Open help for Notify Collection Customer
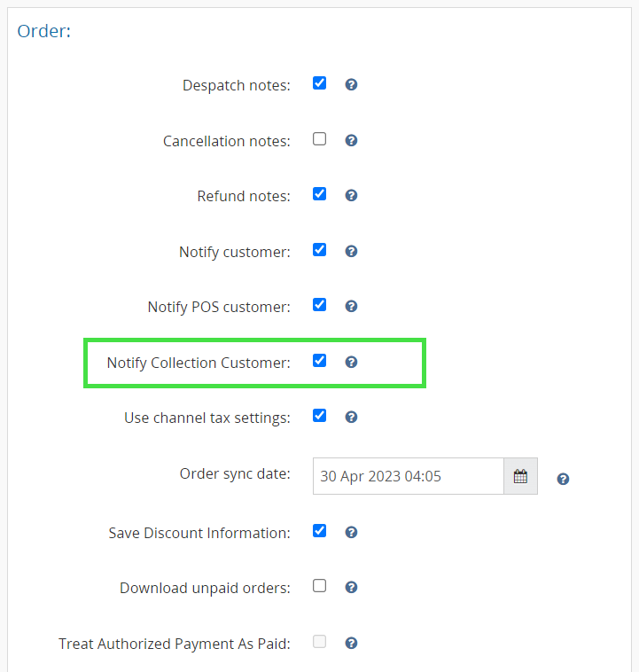 click(351, 362)
